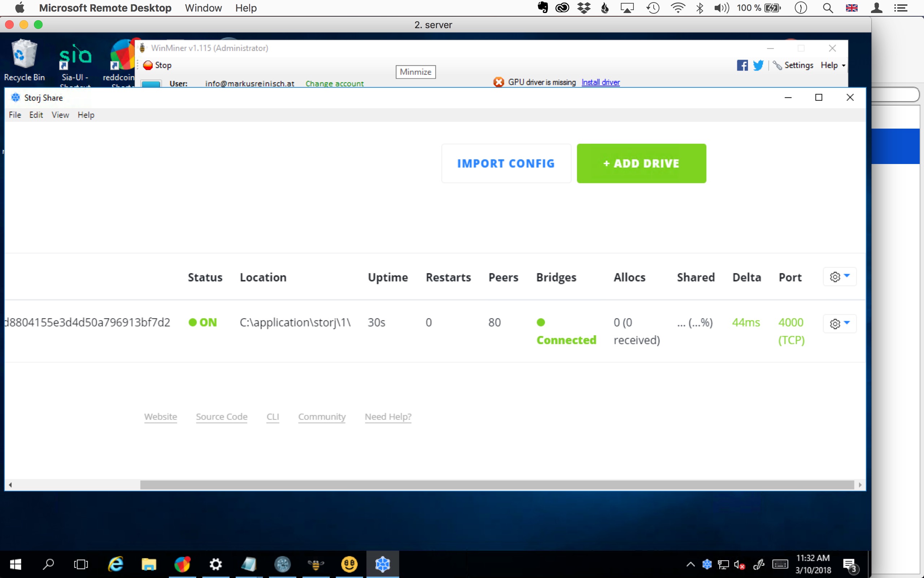Open the drive row's gear dropdown

pos(840,323)
